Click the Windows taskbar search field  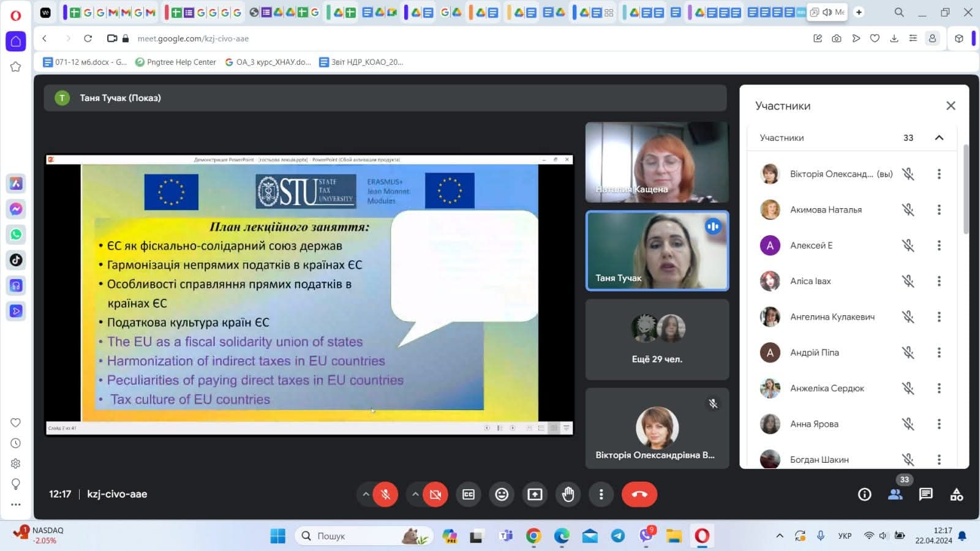click(355, 536)
